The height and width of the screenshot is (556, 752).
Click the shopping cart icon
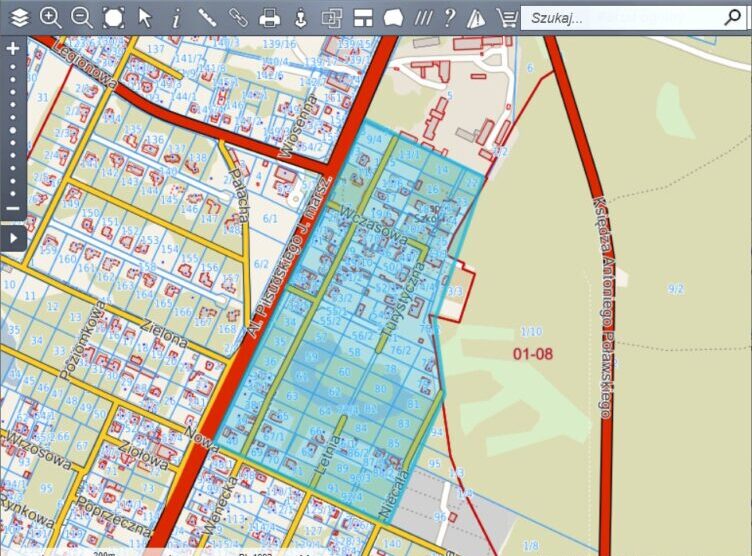click(x=507, y=17)
